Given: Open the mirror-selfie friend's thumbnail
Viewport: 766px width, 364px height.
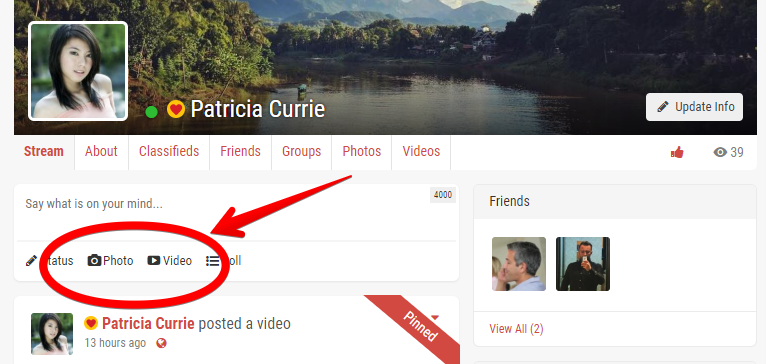Looking at the screenshot, I should click(x=583, y=264).
